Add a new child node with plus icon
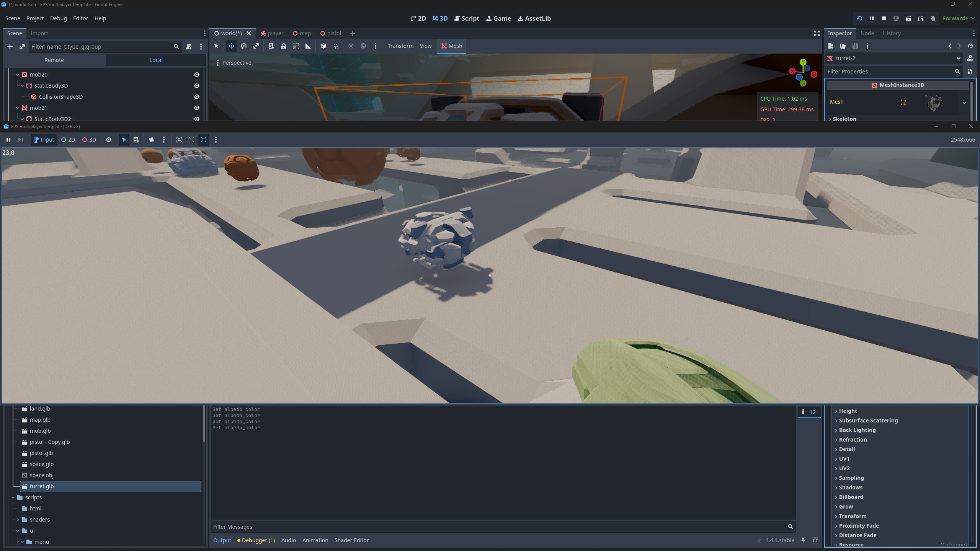This screenshot has width=980, height=551. click(10, 47)
